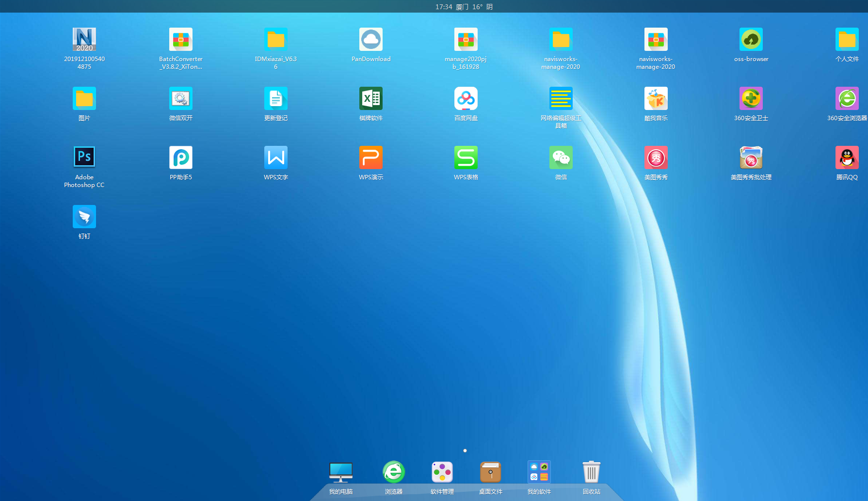This screenshot has height=501, width=868.
Task: Open the IDMxiazai_V6.36 folder
Action: [276, 39]
